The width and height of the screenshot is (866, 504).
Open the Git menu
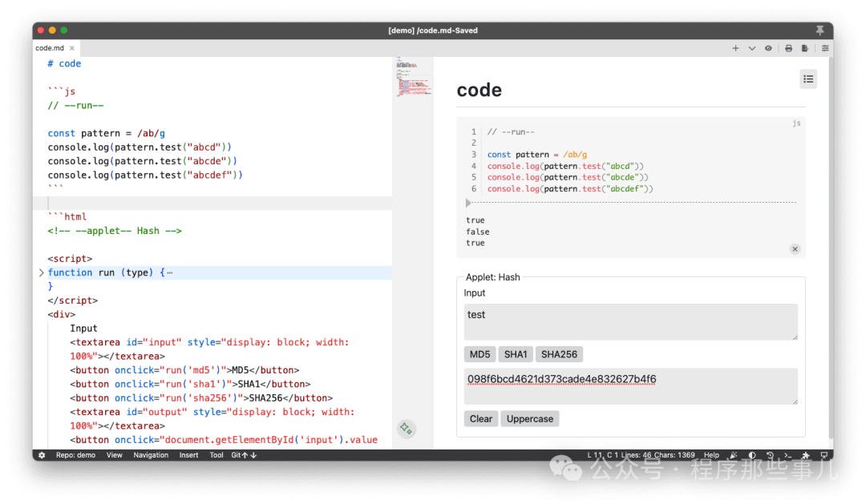[x=236, y=455]
